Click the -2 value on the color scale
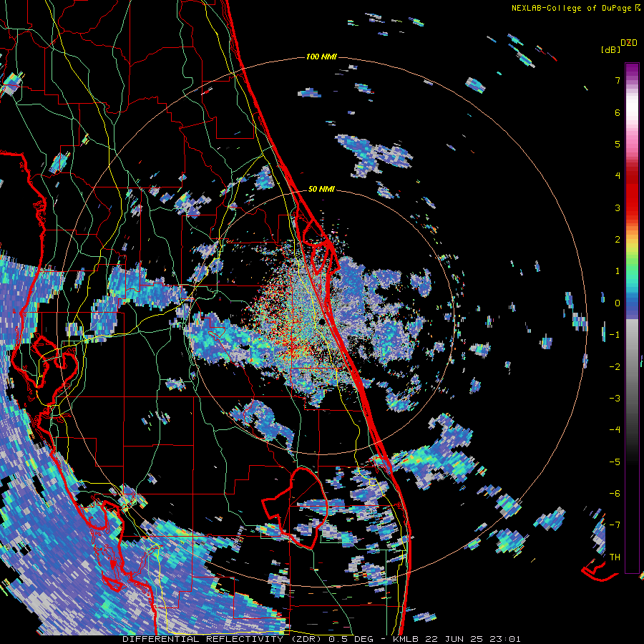 615,367
